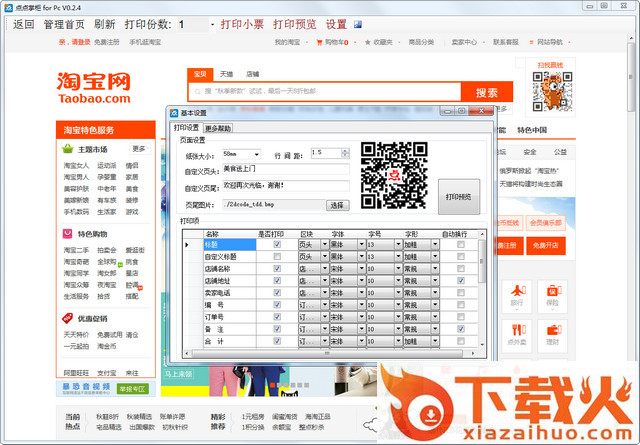Screen dimensions: 640x445
Task: Toggle 是否打印 for the 卖家电话 row
Action: tap(277, 292)
